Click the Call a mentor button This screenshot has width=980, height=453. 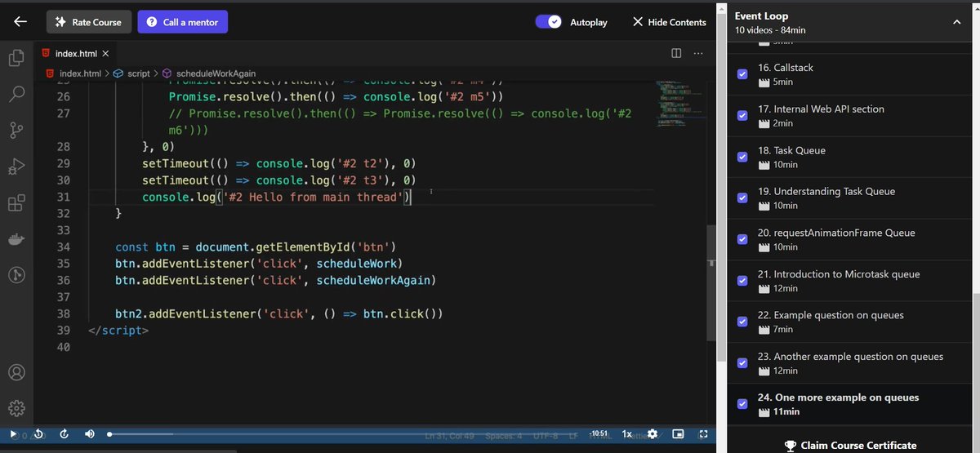coord(183,22)
